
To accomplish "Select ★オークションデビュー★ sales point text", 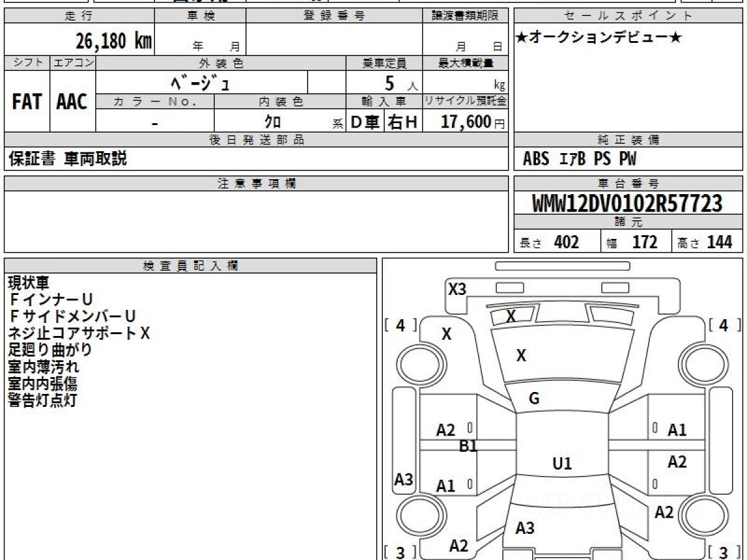I will tap(599, 39).
